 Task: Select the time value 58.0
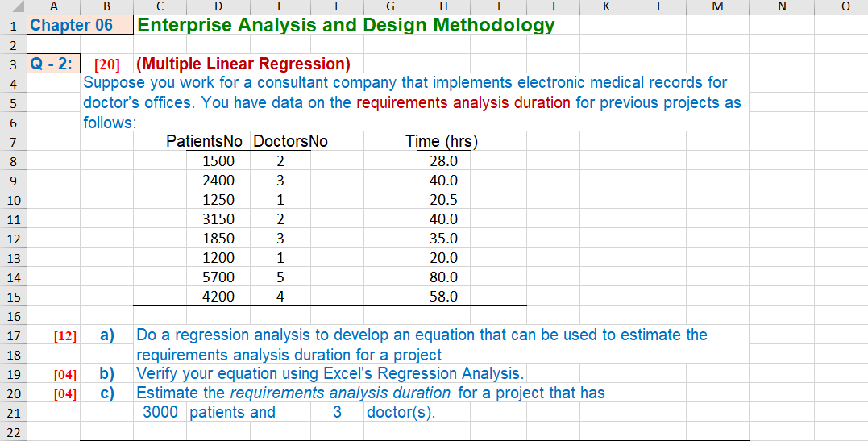[x=443, y=297]
